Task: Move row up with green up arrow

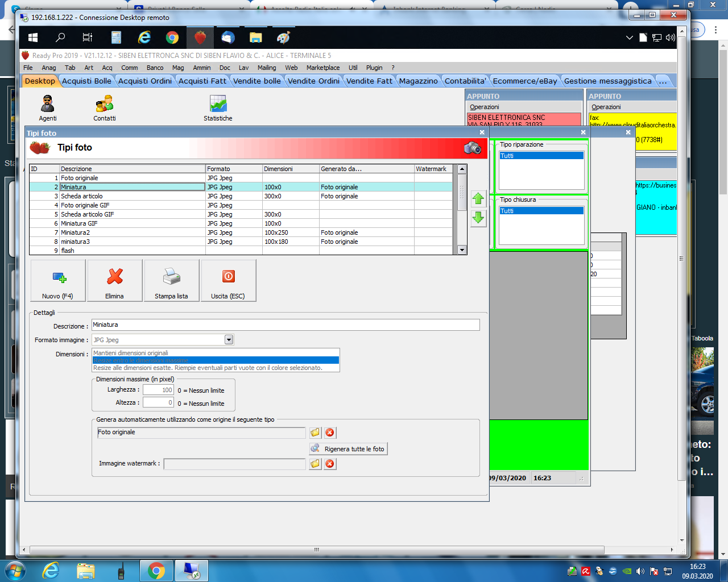Action: (478, 199)
